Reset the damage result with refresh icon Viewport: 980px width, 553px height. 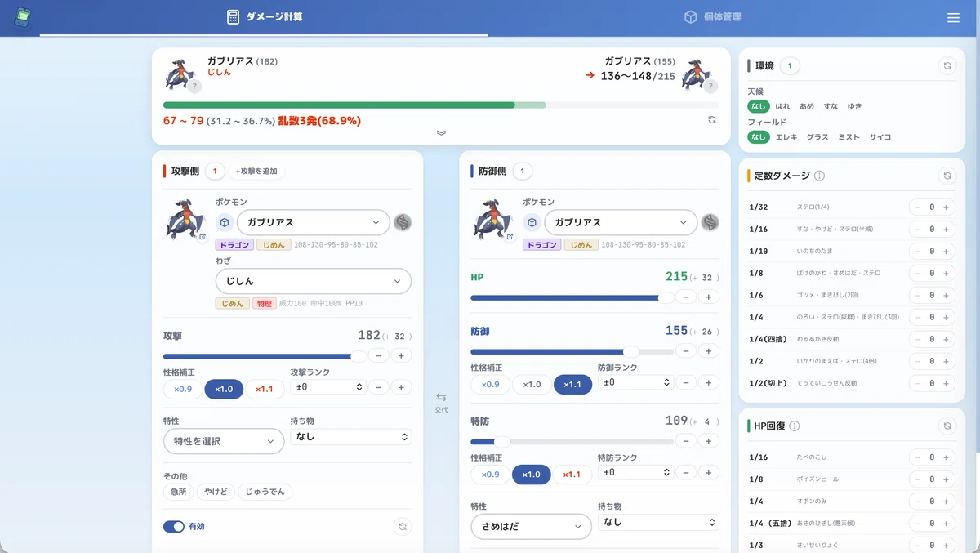(x=712, y=120)
